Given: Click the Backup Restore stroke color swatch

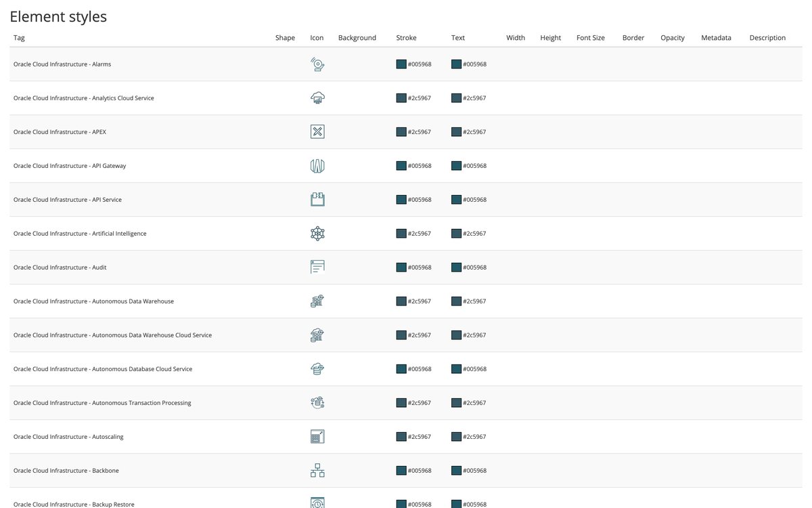Looking at the screenshot, I should 401,504.
